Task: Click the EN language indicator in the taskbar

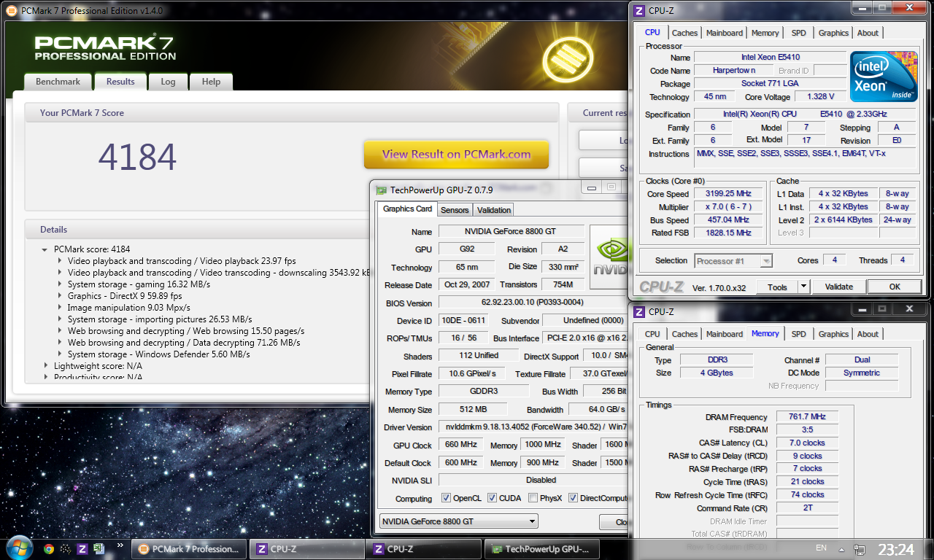Action: point(821,548)
